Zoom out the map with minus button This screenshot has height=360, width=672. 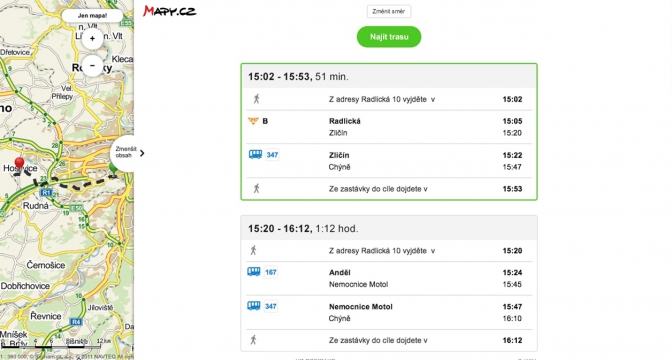tap(92, 66)
